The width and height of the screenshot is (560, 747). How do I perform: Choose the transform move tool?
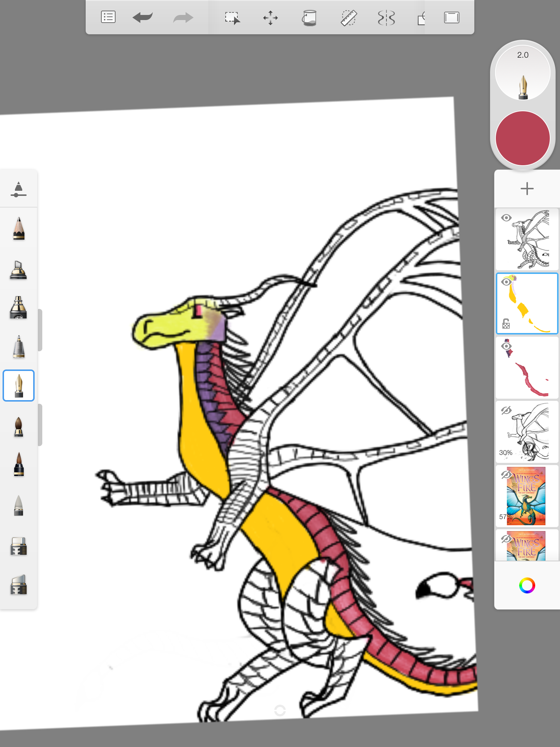point(271,18)
